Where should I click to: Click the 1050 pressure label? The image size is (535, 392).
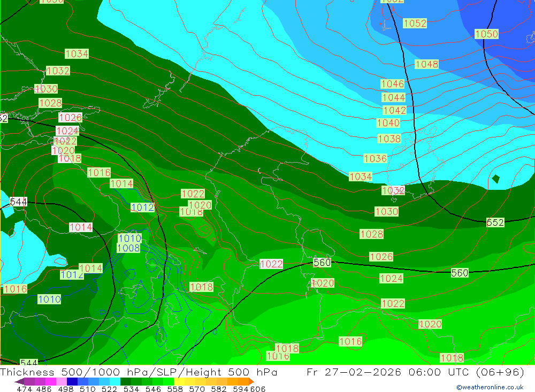(486, 34)
